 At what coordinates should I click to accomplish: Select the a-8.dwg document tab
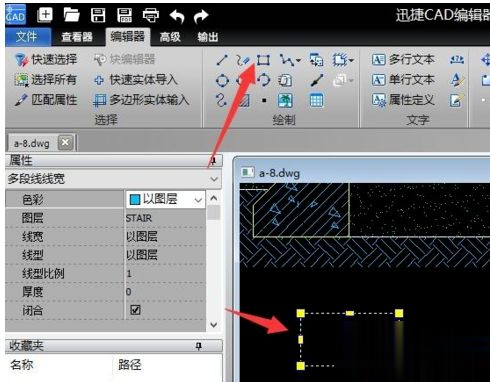coord(32,144)
